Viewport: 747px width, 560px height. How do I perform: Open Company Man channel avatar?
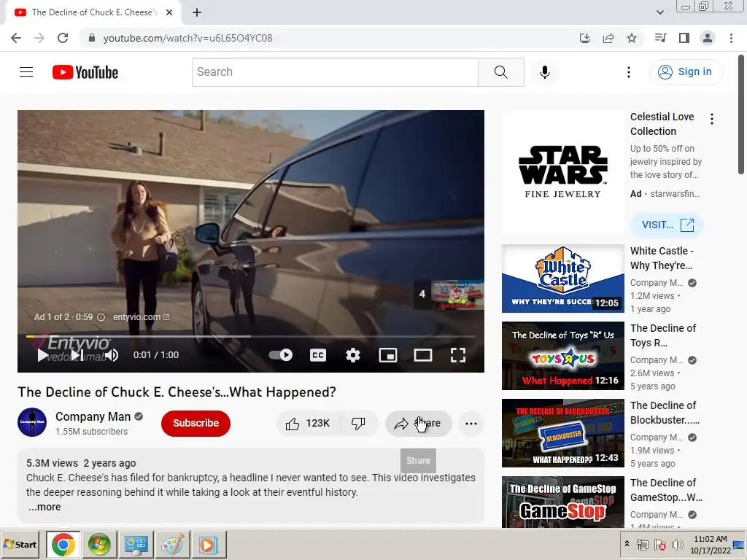pos(32,422)
